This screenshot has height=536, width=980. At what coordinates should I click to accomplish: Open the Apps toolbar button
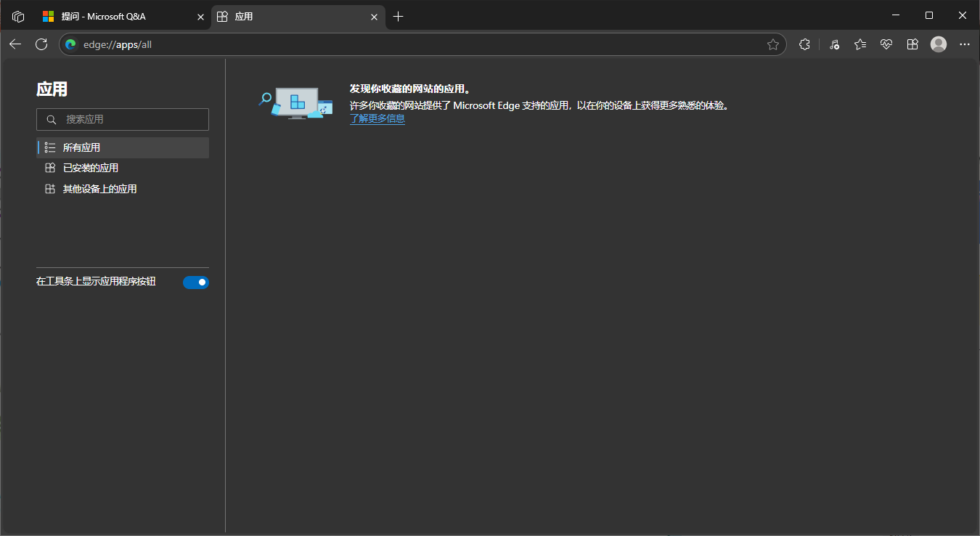[912, 44]
